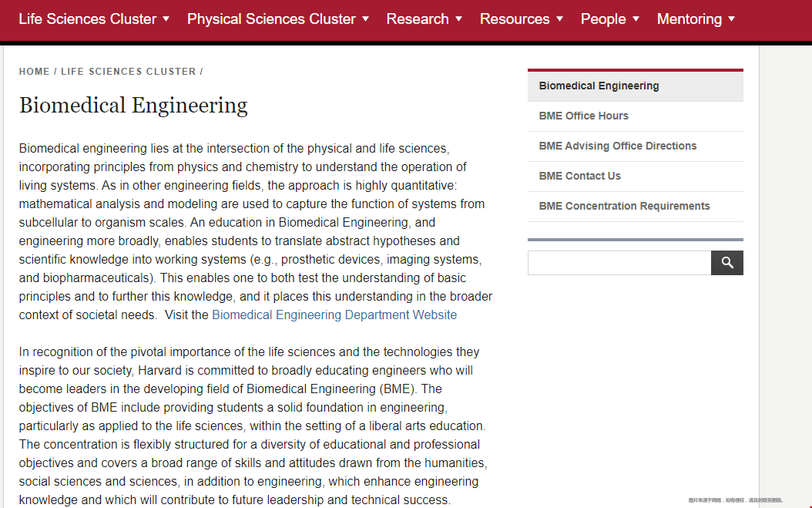The image size is (812, 508).
Task: Go to HOME breadcrumb link
Action: click(x=34, y=72)
